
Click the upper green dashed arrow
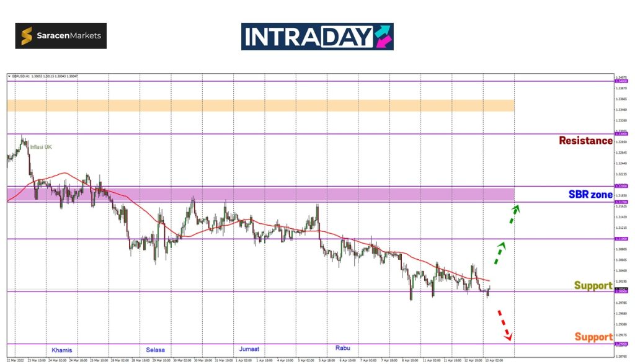(514, 214)
